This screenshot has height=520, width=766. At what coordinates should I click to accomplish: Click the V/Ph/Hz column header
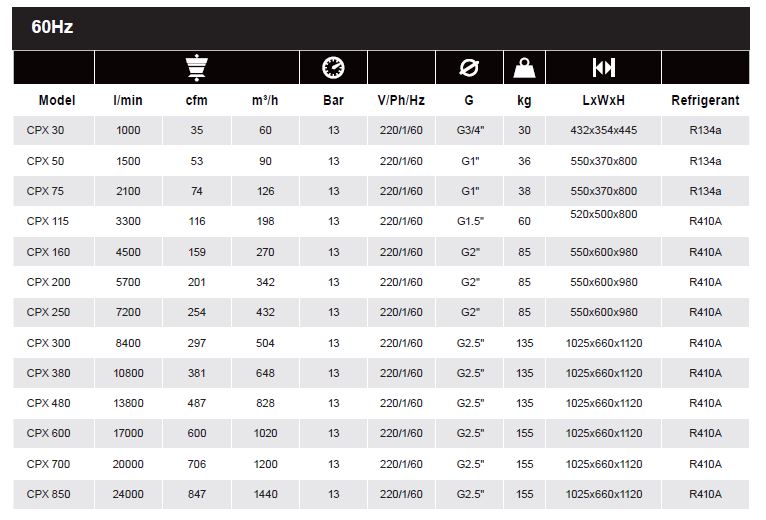click(401, 100)
